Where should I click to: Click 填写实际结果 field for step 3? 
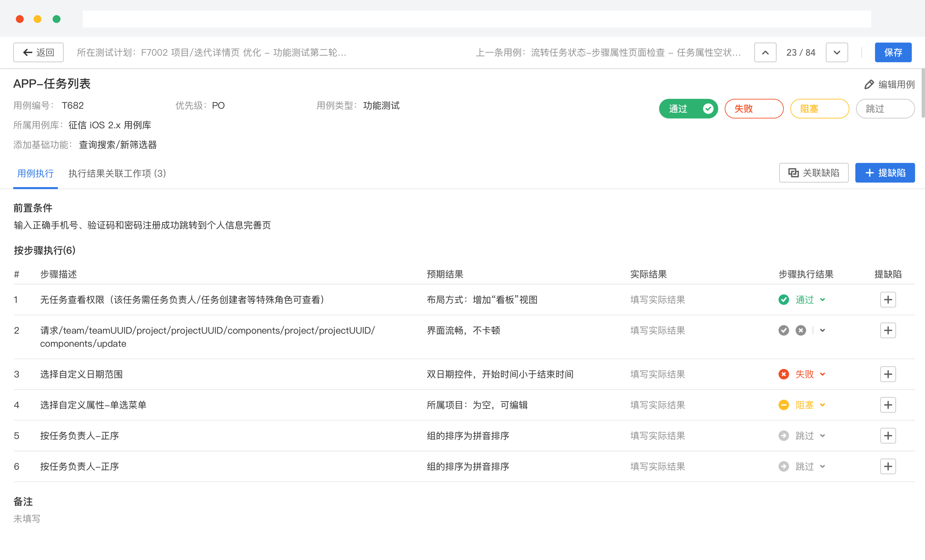tap(657, 374)
